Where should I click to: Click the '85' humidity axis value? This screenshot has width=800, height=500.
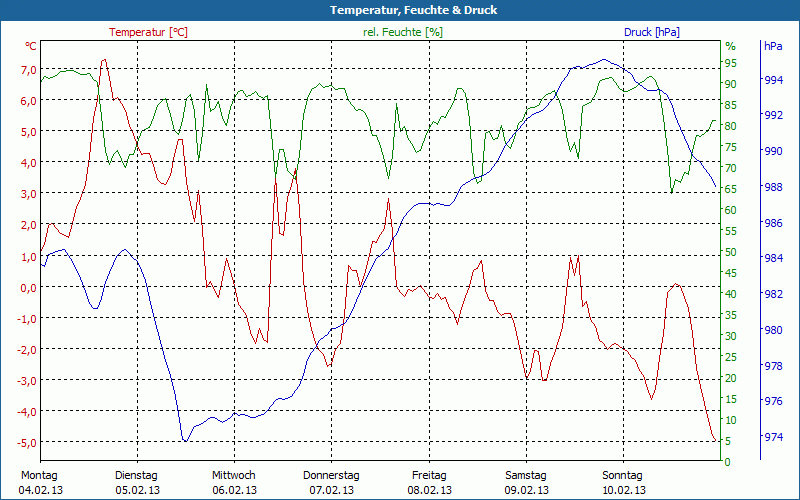tap(731, 105)
